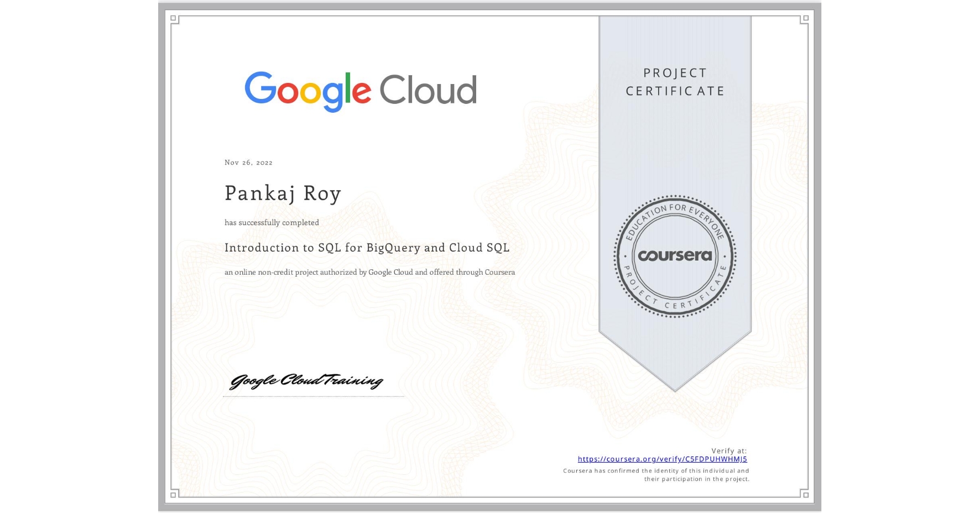Select the corner decoration at top left
The width and height of the screenshot is (980, 513).
174,19
